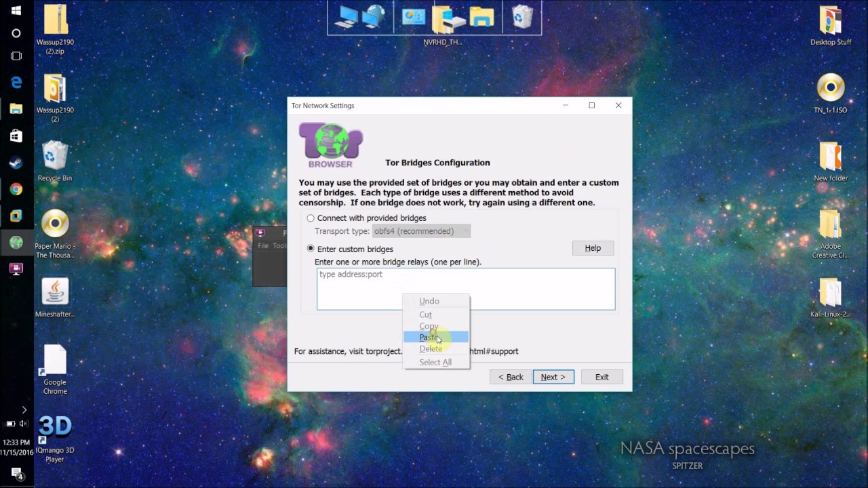The height and width of the screenshot is (488, 868).
Task: Click File menu in background window
Action: coord(262,246)
